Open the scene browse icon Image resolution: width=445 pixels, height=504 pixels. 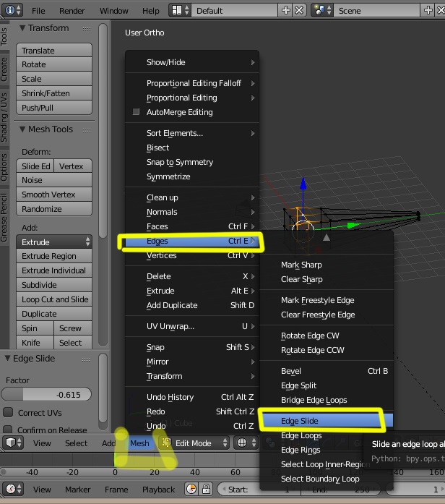(323, 10)
